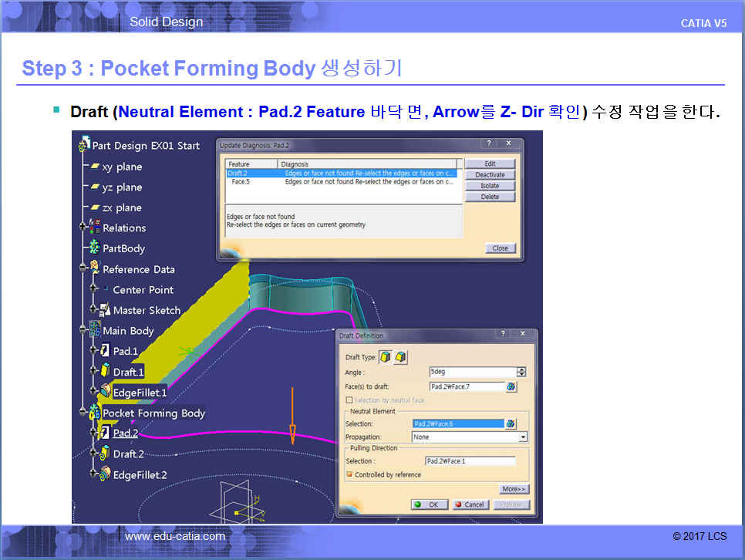This screenshot has height=560, width=745.
Task: Select the reflect line draft type icon
Action: 401,356
